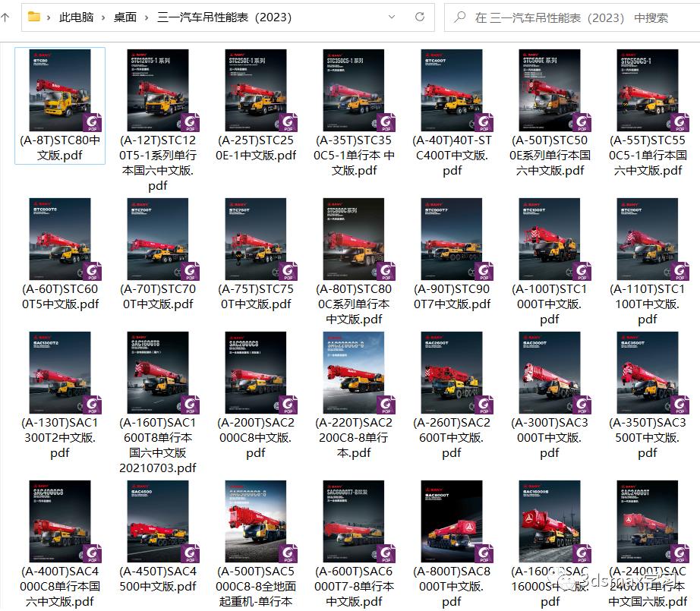The height and width of the screenshot is (611, 700).
Task: Click file name (A-300T)SAC3000T中文版.pdf
Action: [550, 437]
